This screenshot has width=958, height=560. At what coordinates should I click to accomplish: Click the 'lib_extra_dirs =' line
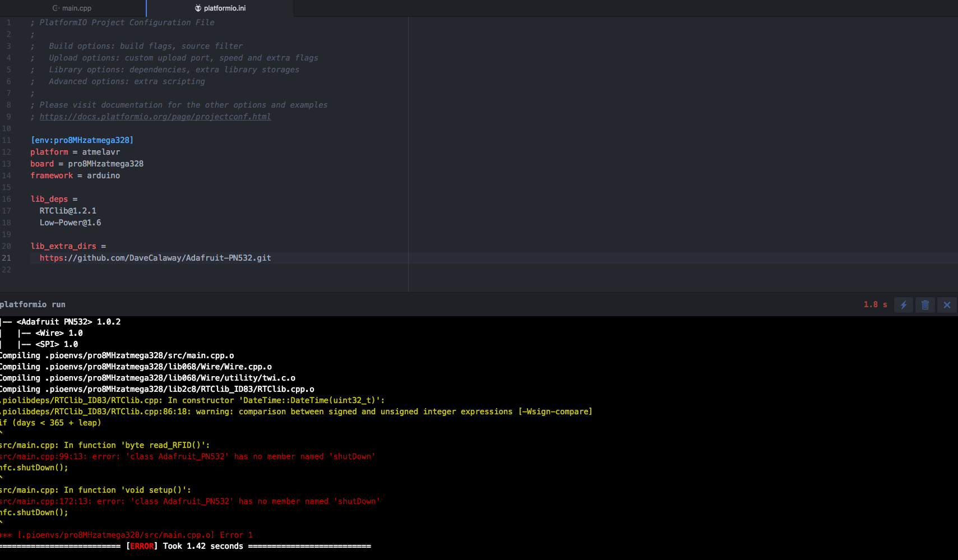(68, 246)
